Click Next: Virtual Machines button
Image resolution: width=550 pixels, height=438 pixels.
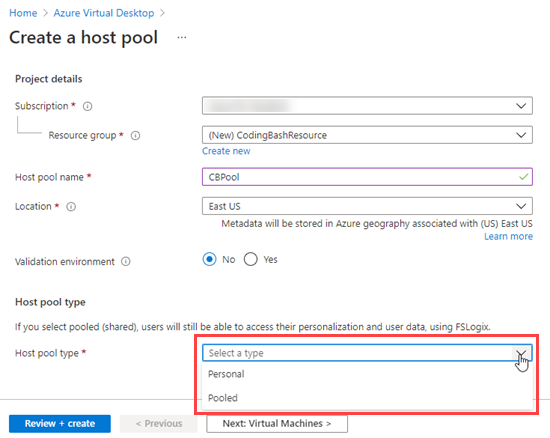point(277,424)
